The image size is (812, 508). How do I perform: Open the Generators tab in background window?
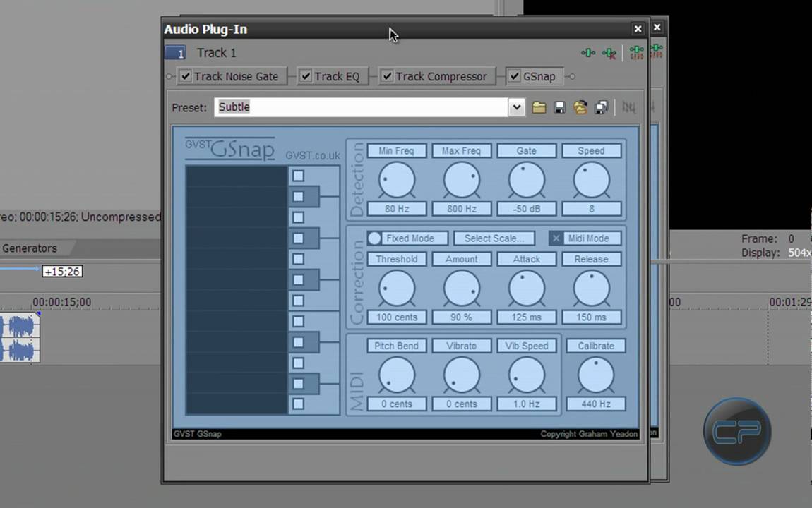tap(30, 248)
